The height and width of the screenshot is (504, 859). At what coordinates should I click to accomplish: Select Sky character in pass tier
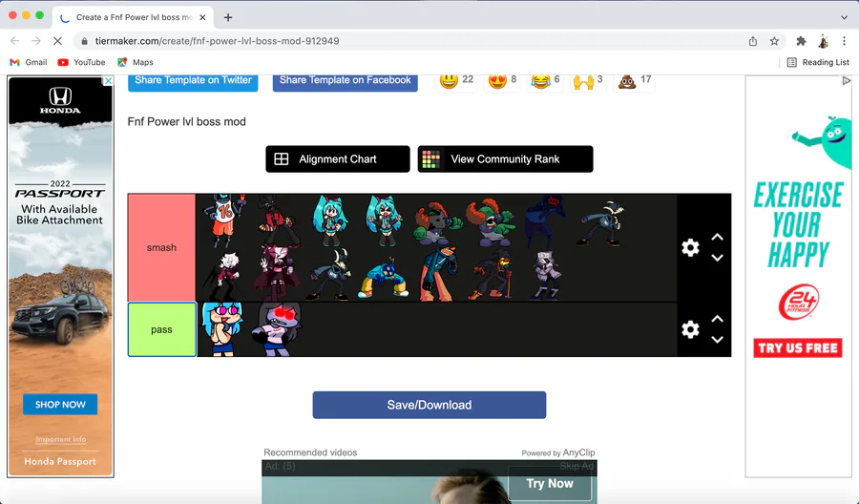222,329
